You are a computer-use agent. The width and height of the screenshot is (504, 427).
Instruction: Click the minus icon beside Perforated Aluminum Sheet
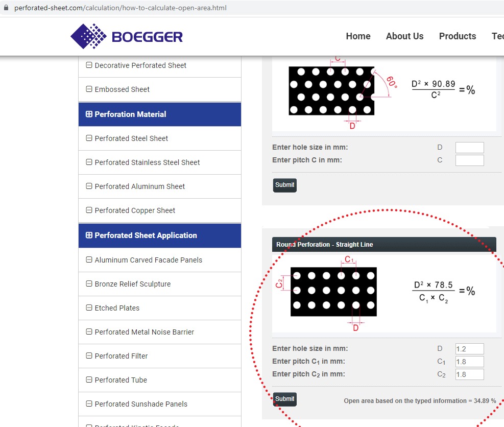(89, 186)
